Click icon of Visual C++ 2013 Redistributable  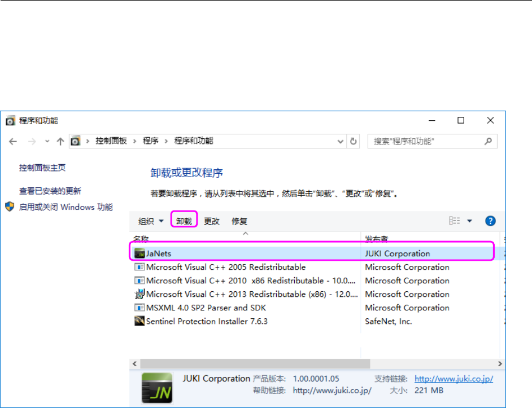pos(139,294)
